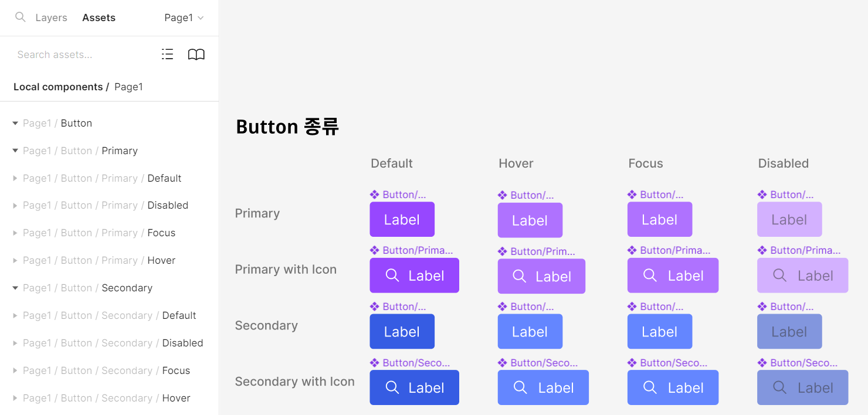Select the Primary Focus Label button
The height and width of the screenshot is (415, 868).
tap(660, 219)
